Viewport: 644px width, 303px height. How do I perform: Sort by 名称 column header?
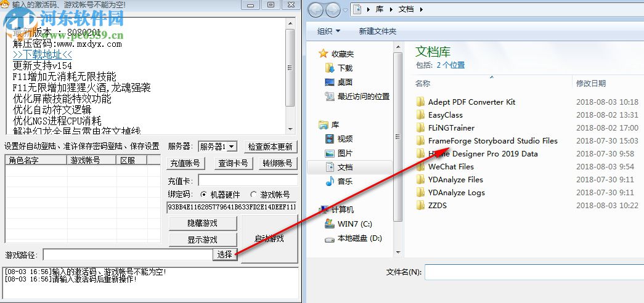coord(423,83)
